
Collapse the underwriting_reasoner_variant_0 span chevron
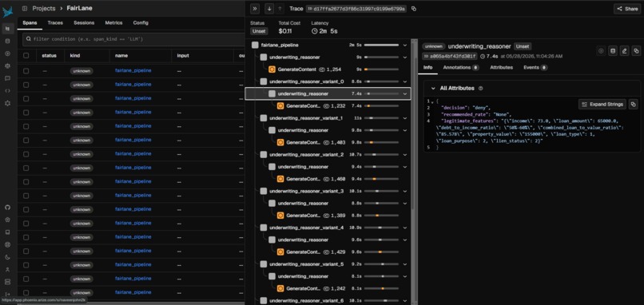click(405, 81)
